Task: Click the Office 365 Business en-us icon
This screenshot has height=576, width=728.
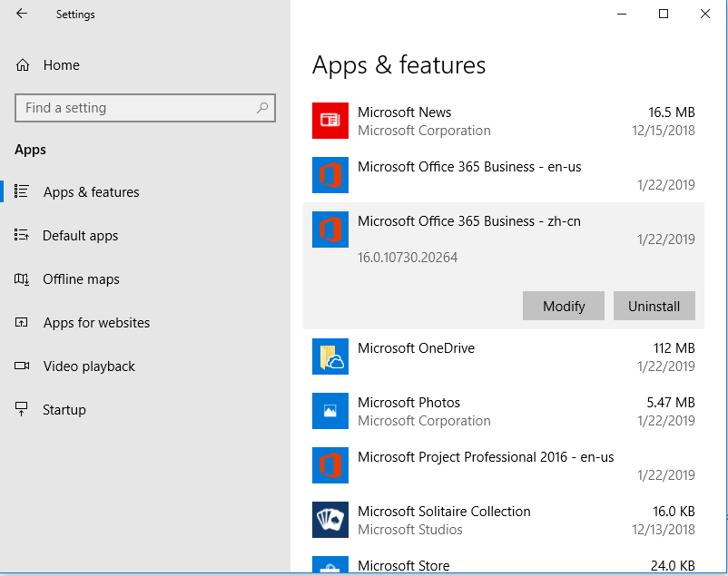Action: pos(330,175)
